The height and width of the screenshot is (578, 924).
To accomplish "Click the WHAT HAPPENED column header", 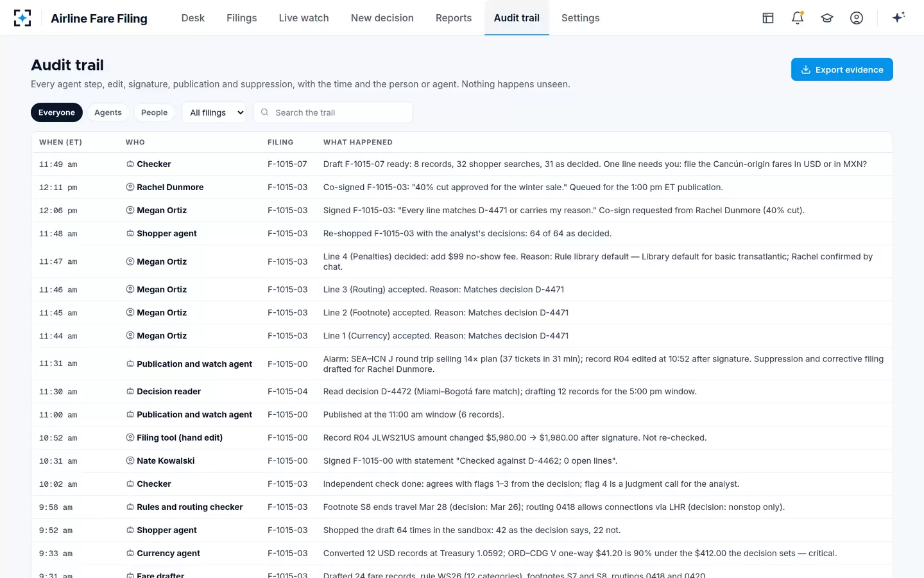I will click(358, 142).
